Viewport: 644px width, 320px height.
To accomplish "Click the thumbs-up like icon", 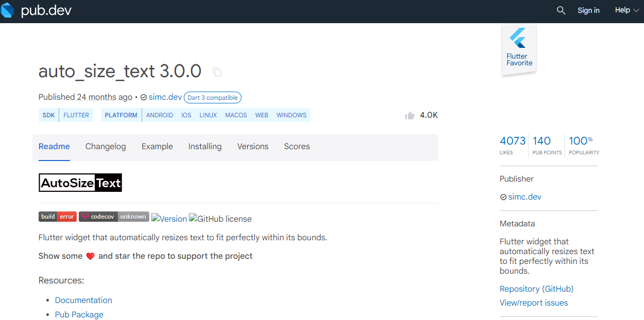I will 410,115.
